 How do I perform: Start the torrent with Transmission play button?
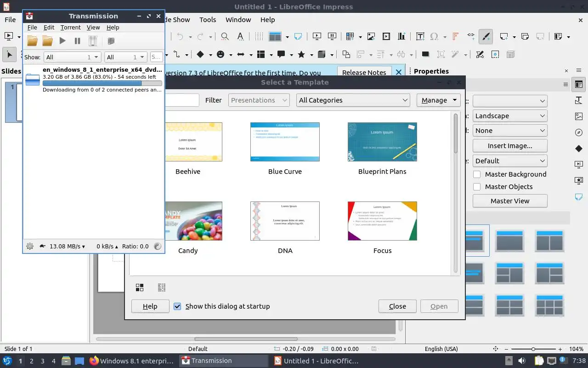tap(62, 41)
